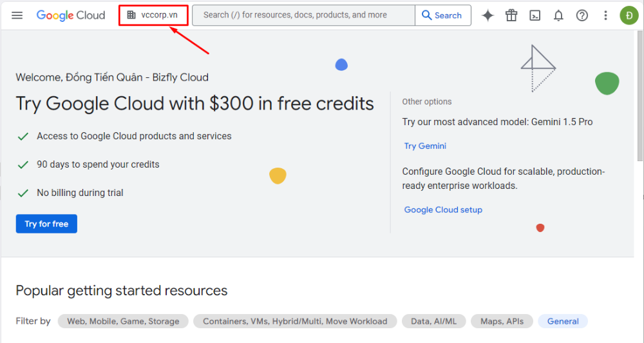Click 'Try our most advanced model' text
The height and width of the screenshot is (343, 644).
[497, 122]
